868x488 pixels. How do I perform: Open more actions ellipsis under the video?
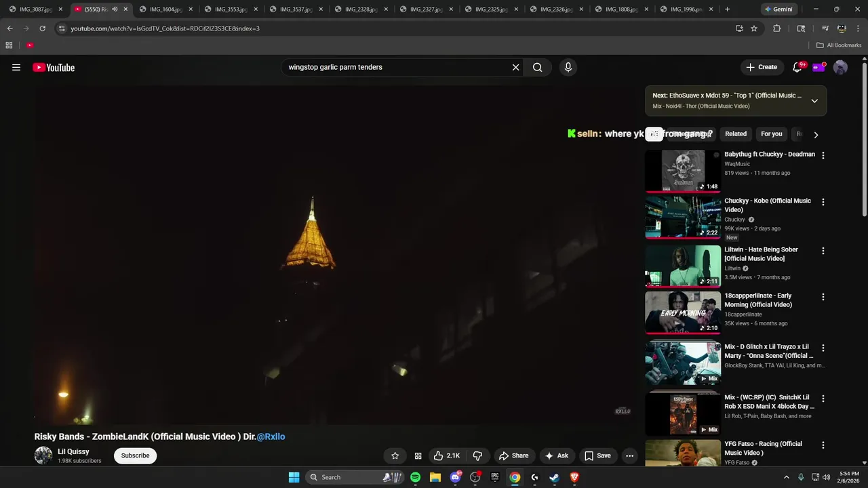tap(629, 455)
